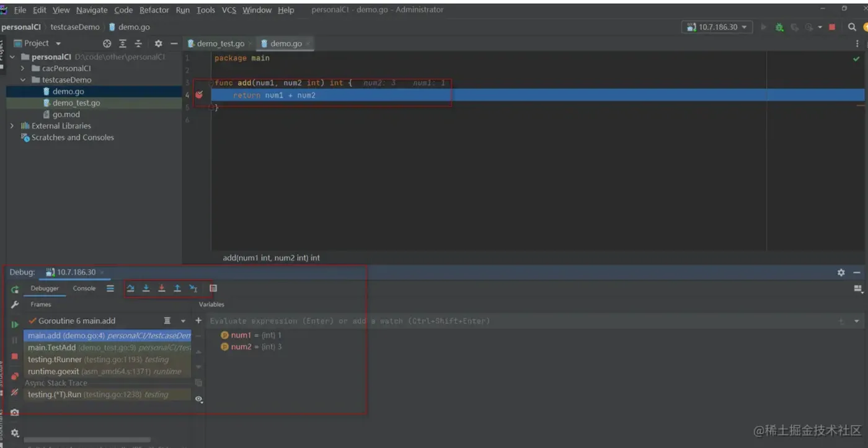This screenshot has height=448, width=868.
Task: Select Scratches and Consoles in project tree
Action: coord(73,138)
